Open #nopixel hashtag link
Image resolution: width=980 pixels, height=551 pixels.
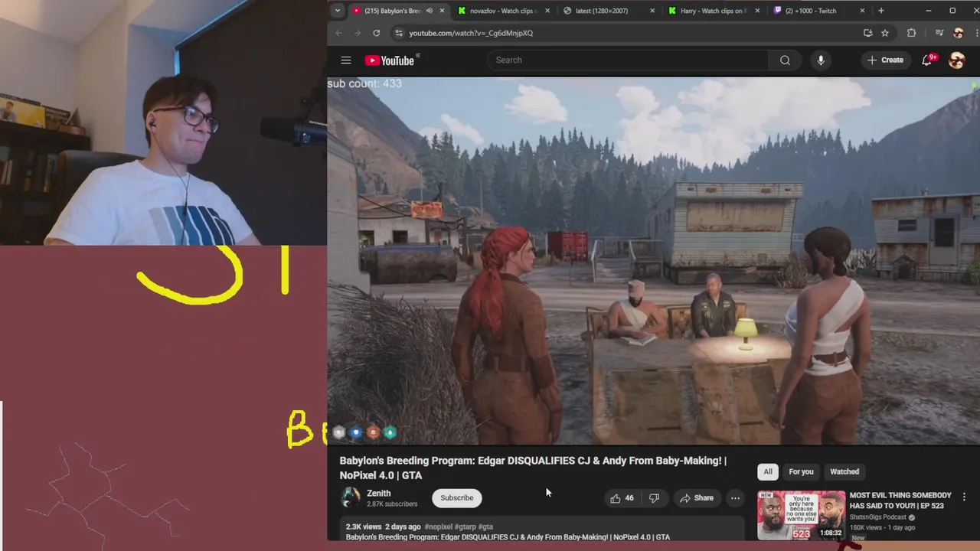pyautogui.click(x=438, y=527)
